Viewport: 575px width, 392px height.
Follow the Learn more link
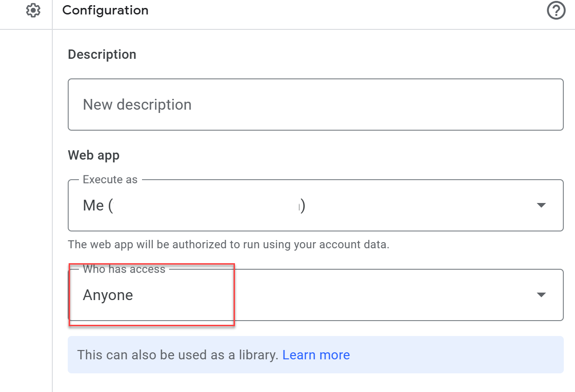[x=316, y=355]
